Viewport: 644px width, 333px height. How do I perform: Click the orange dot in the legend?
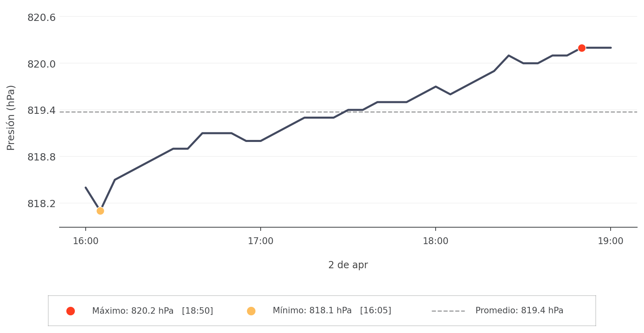coord(251,311)
